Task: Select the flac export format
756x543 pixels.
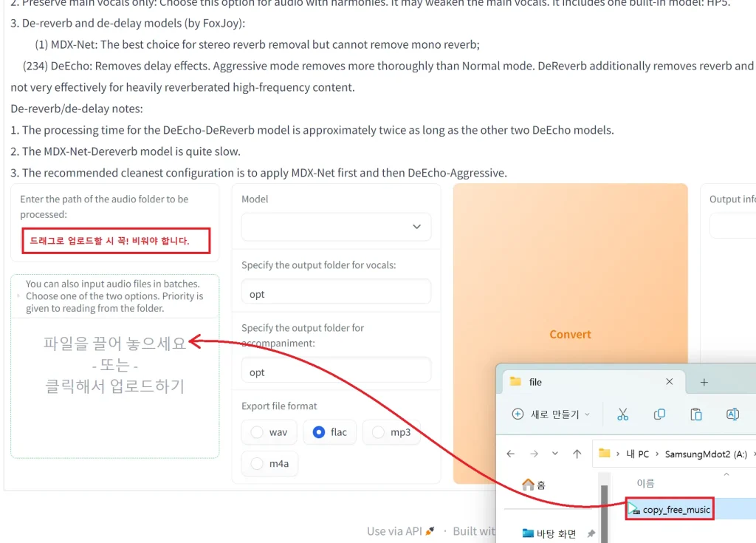Action: click(330, 432)
